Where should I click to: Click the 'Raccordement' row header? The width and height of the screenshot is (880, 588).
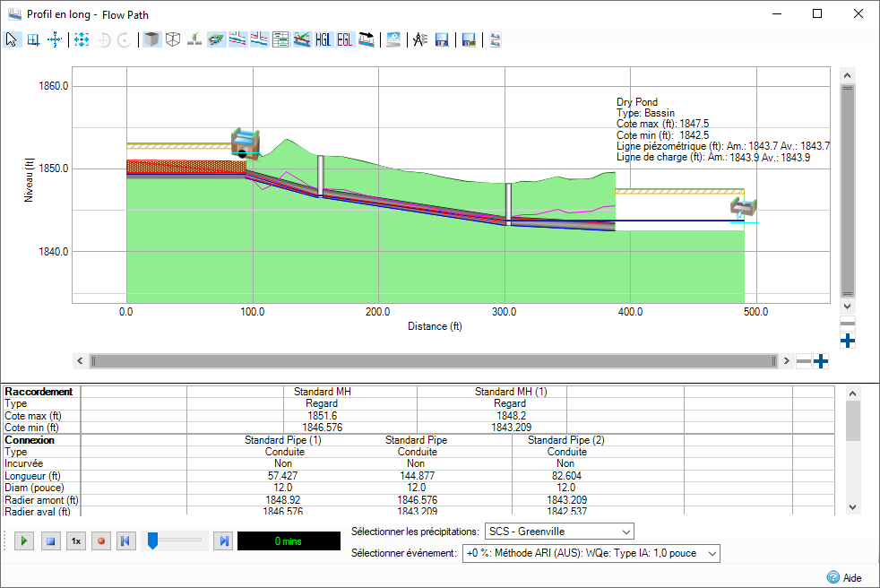point(39,392)
